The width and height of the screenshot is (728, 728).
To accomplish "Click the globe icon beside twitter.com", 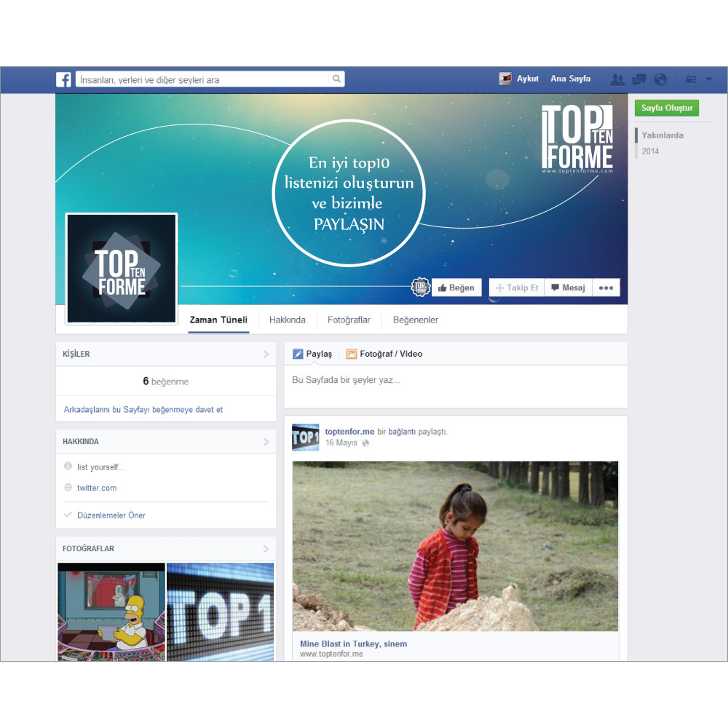I will pyautogui.click(x=68, y=487).
